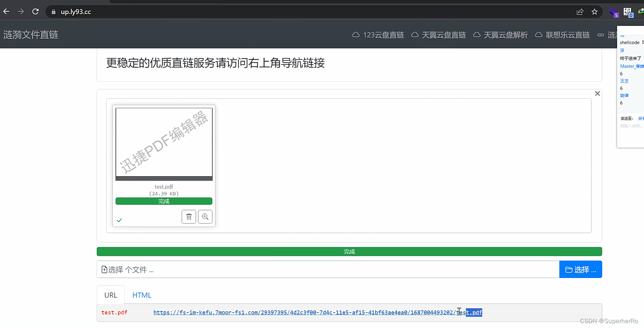
Task: Open the purple extension icon with badge 5
Action: tap(614, 13)
